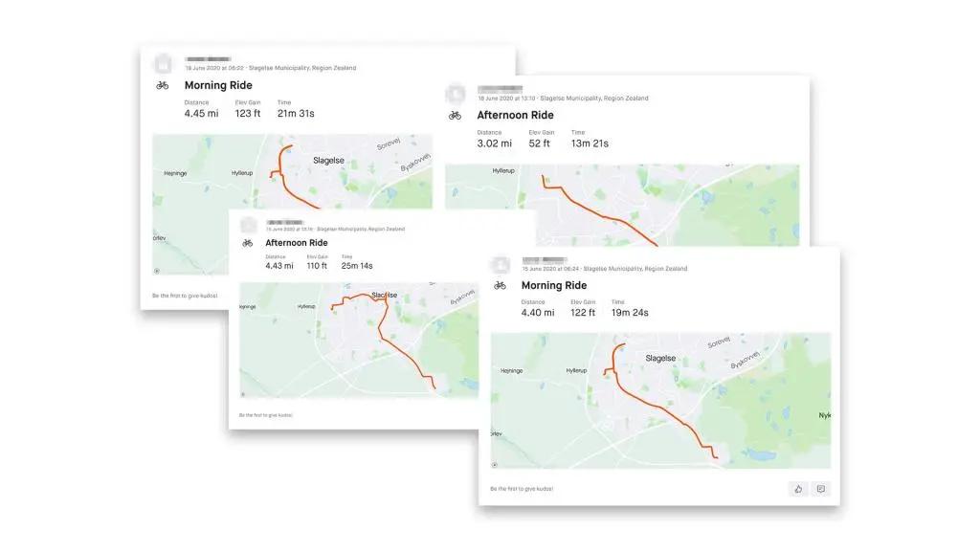Open the athlete avatar on the 4.43 mi ride
Viewport: 980px width, 551px height.
tap(249, 225)
